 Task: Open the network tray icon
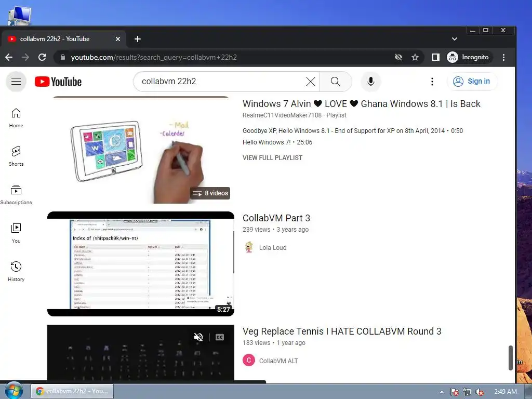tap(467, 392)
